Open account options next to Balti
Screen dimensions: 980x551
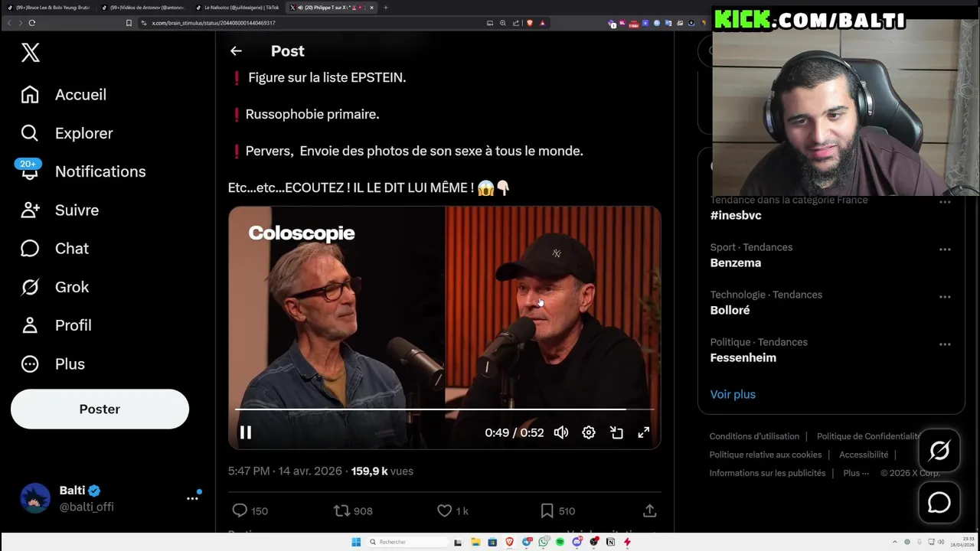192,498
